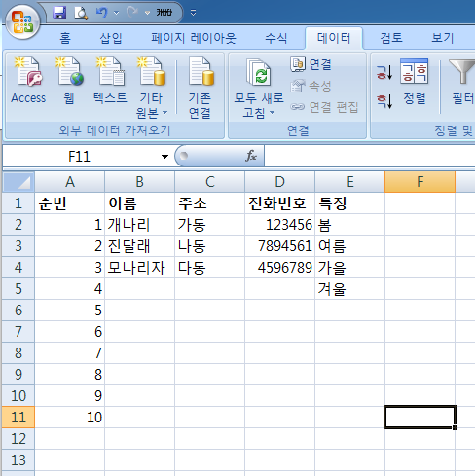Open the Office button menu
Screen dimensions: 475x476
tap(22, 21)
